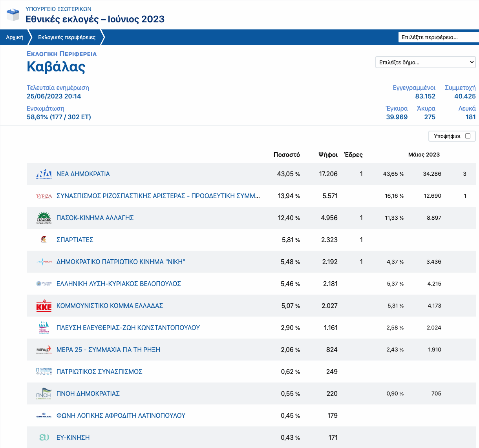This screenshot has height=448, width=479.
Task: Click the red ΚΚΕ logo
Action: pos(44,306)
